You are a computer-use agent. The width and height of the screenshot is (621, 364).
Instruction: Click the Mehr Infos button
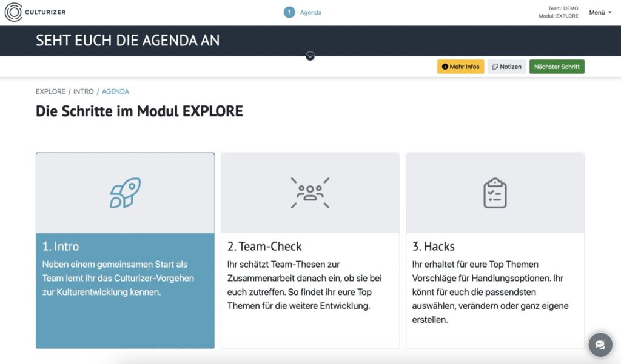(x=461, y=67)
